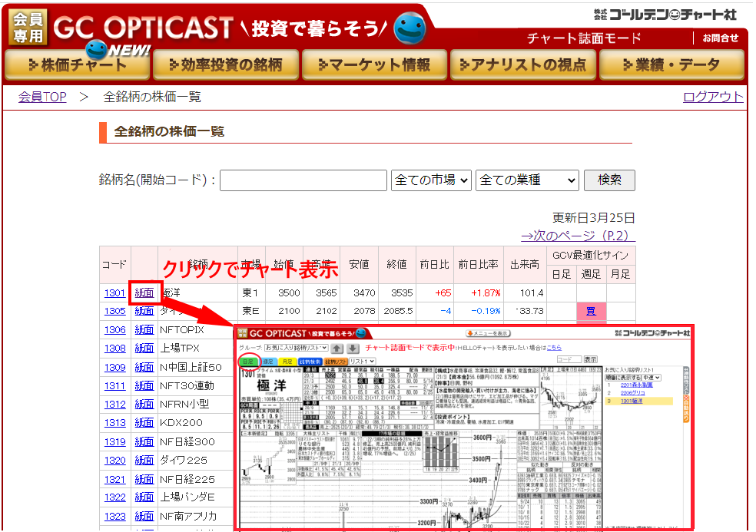This screenshot has height=532, width=756.
Task: Click the 表示 button beside the コード box
Action: point(591,359)
